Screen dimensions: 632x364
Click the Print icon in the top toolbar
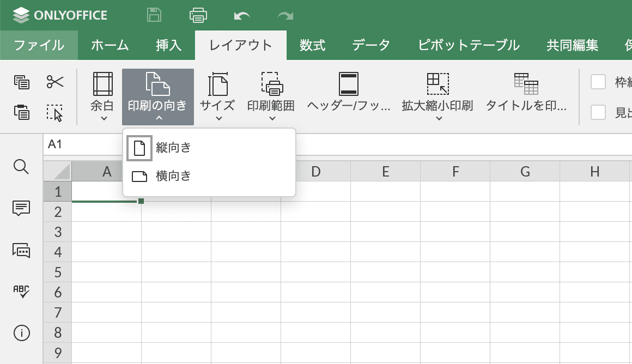pos(198,15)
